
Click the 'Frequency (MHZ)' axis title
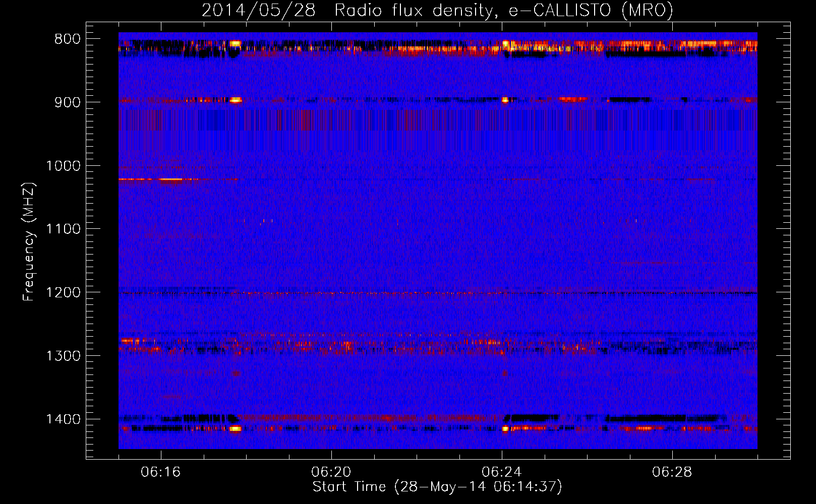click(x=29, y=242)
